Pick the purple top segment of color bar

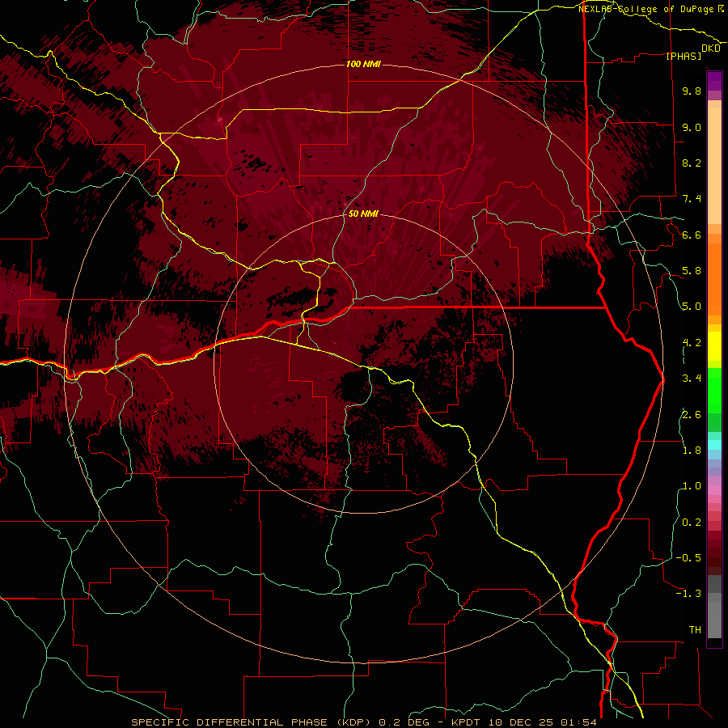[714, 81]
